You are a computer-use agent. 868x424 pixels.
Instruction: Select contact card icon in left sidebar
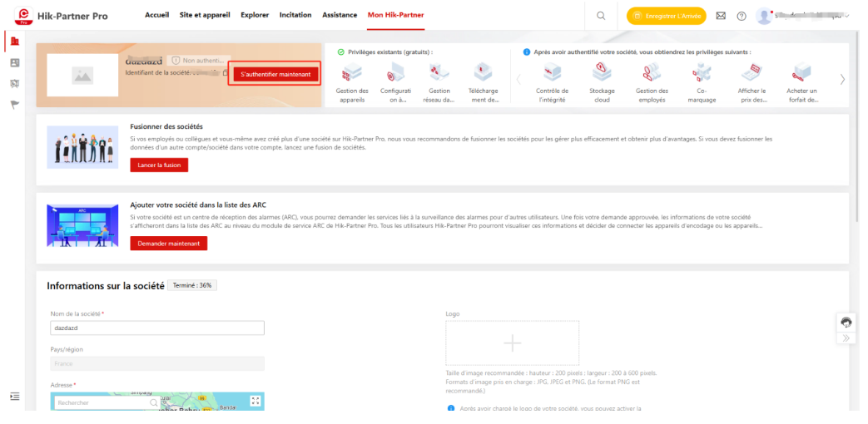[15, 62]
